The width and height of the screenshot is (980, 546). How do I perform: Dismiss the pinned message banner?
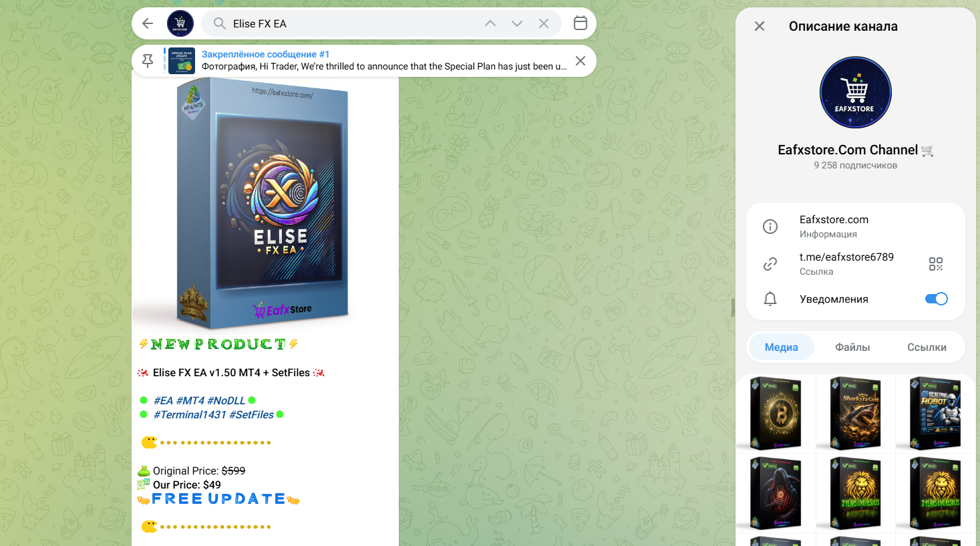581,61
